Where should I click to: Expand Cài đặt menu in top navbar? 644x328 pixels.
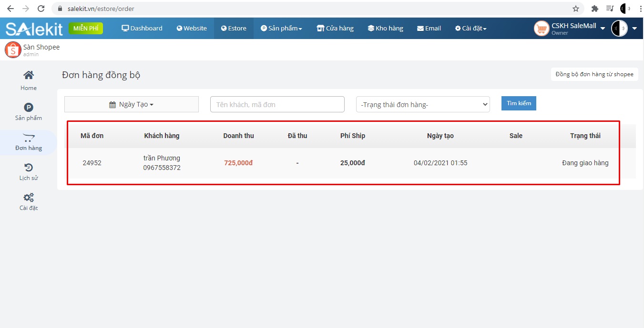[470, 28]
